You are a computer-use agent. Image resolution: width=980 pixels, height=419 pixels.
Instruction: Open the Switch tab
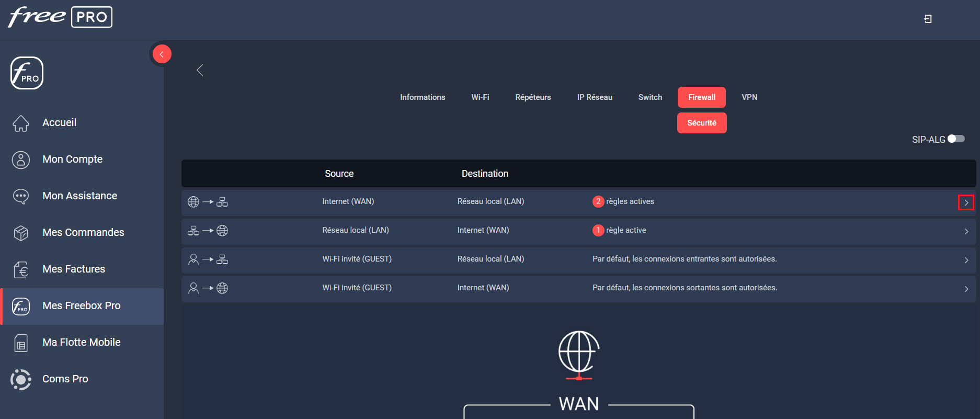650,97
